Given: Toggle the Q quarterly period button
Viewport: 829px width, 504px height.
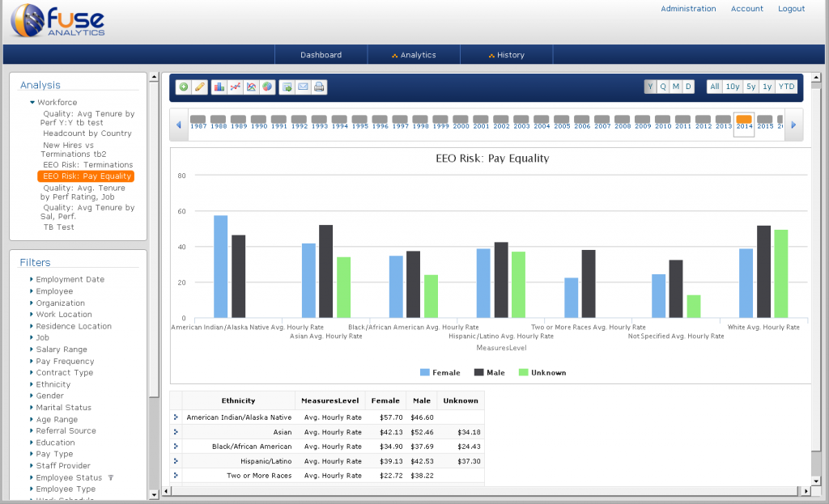Looking at the screenshot, I should point(663,87).
